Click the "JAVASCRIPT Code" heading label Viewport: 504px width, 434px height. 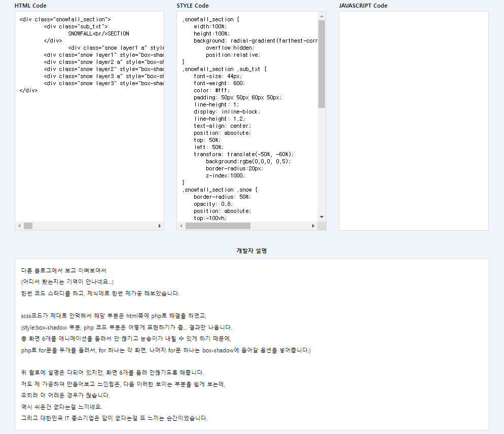[363, 6]
